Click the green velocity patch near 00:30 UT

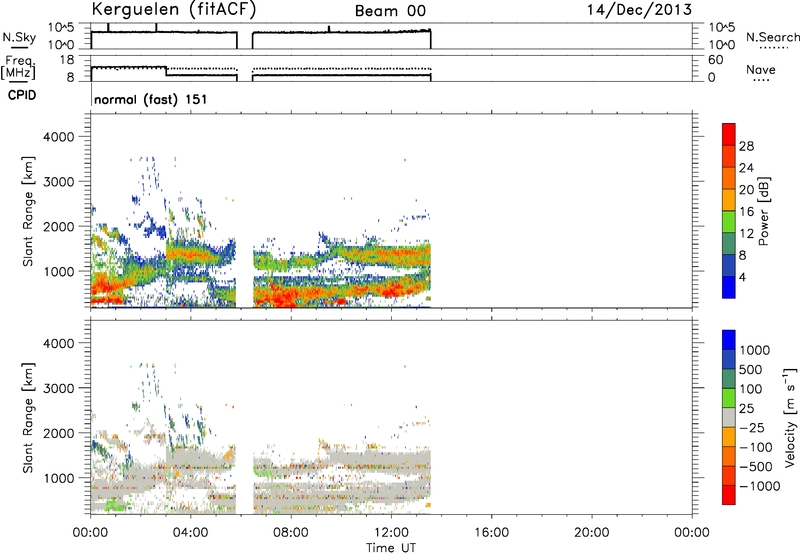tap(115, 506)
